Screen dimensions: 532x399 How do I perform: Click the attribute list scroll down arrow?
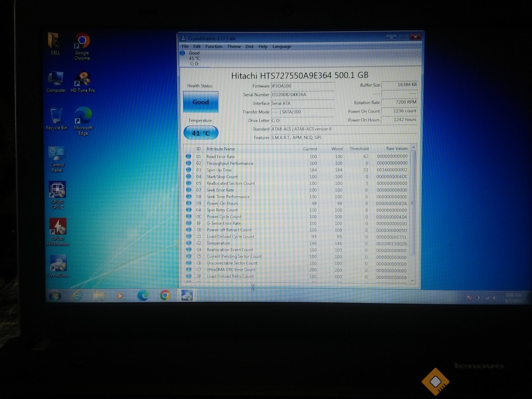tap(413, 281)
